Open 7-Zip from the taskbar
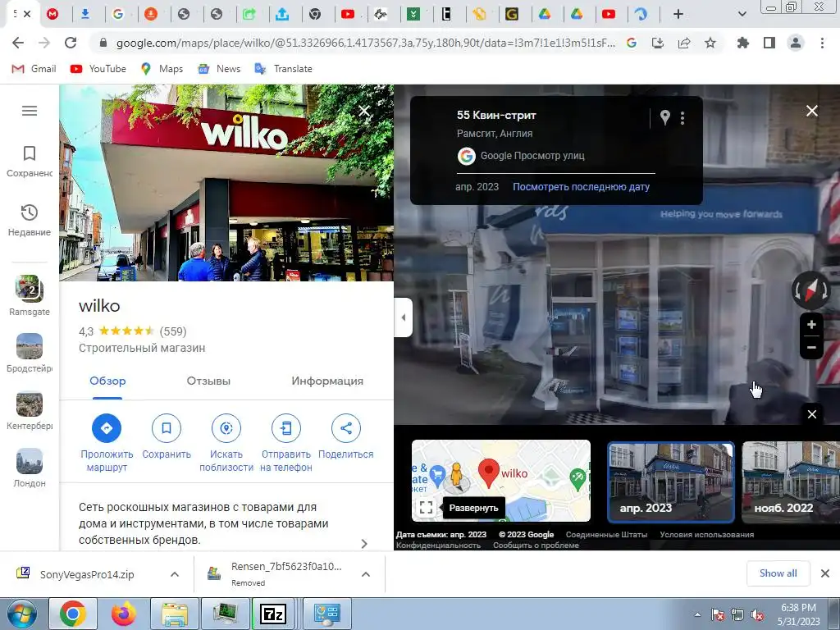This screenshot has width=840, height=630. point(273,614)
